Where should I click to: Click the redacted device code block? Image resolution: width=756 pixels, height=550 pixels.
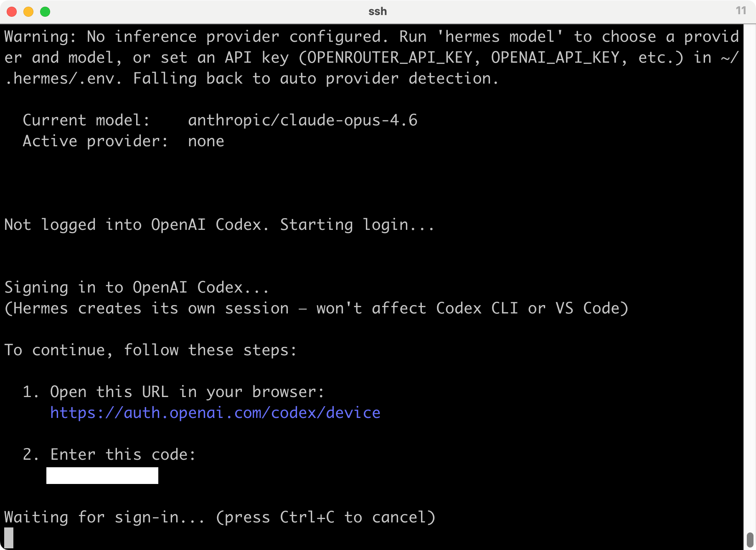[x=102, y=476]
